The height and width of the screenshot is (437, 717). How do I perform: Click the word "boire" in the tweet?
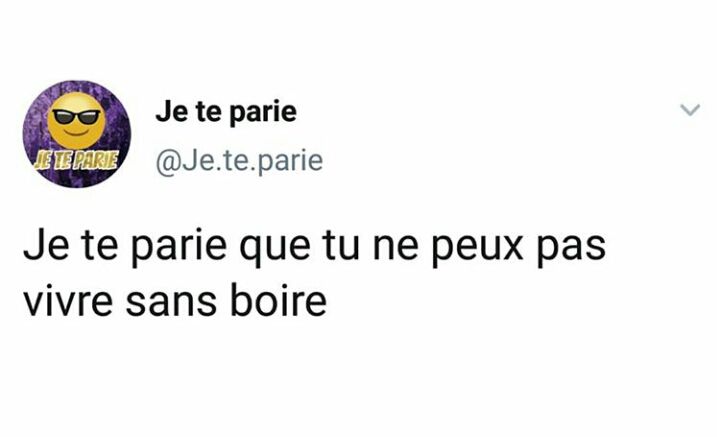[x=278, y=301]
